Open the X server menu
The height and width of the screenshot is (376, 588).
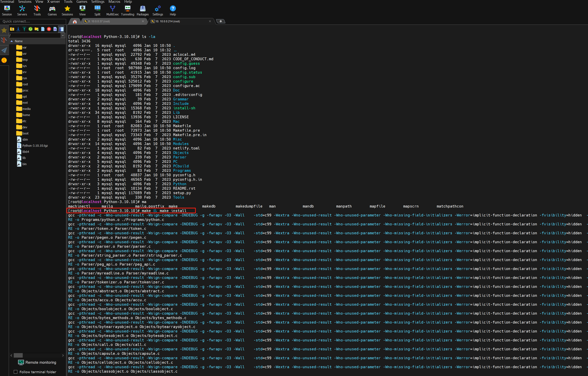(x=53, y=2)
